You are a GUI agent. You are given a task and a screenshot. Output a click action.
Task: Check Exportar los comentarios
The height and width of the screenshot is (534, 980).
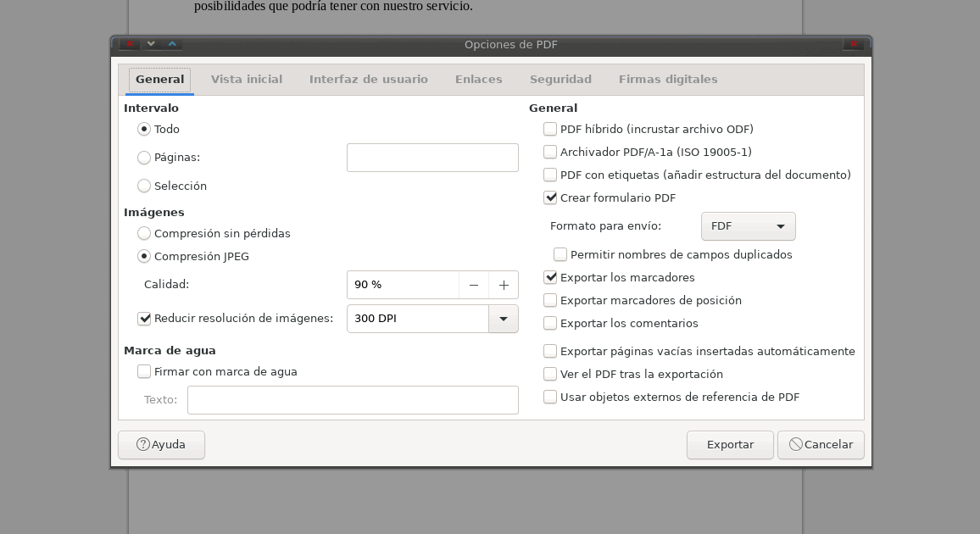point(550,323)
